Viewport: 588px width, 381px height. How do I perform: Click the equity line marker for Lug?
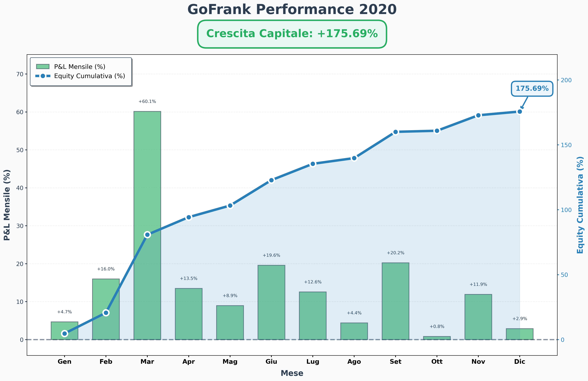click(x=313, y=164)
